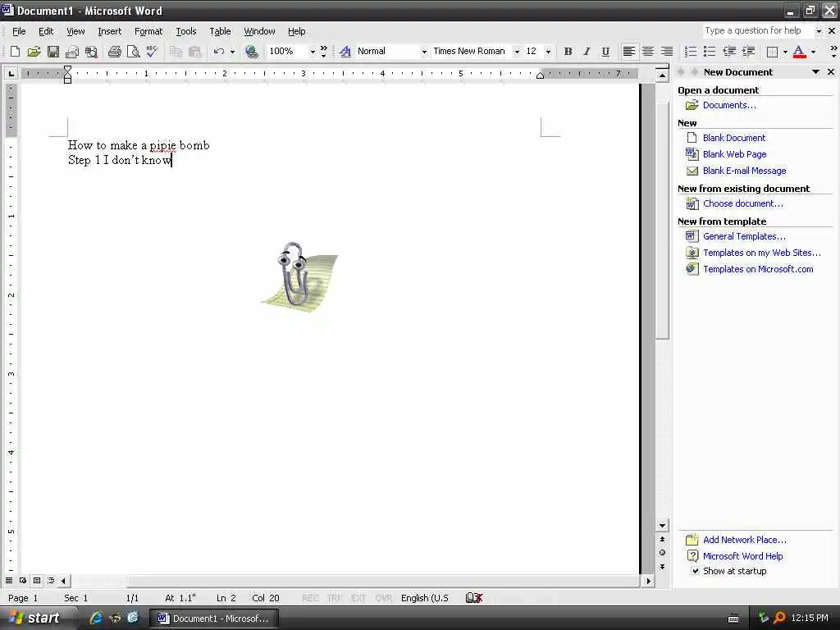Click the first line indent marker on ruler
Image resolution: width=840 pixels, height=630 pixels.
point(67,69)
